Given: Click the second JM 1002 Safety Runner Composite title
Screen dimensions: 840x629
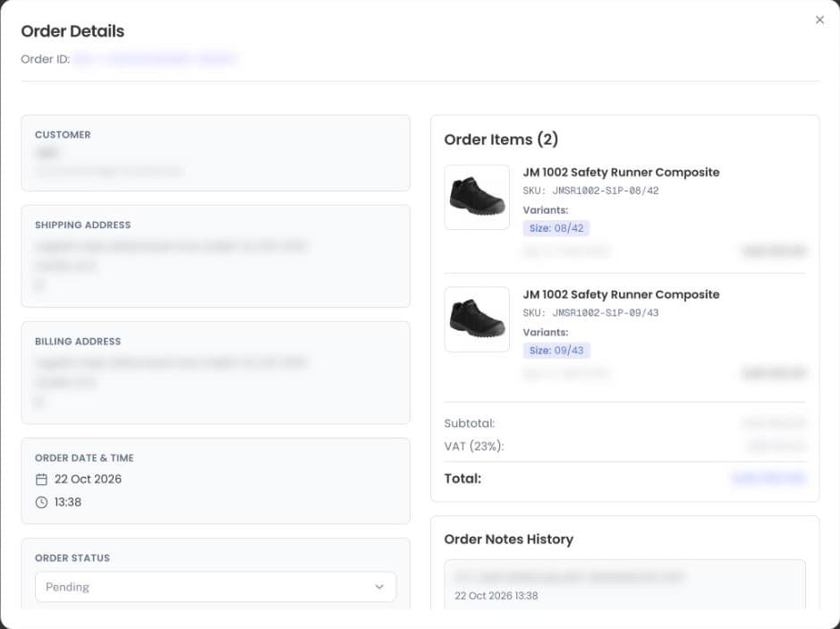Looking at the screenshot, I should [621, 294].
